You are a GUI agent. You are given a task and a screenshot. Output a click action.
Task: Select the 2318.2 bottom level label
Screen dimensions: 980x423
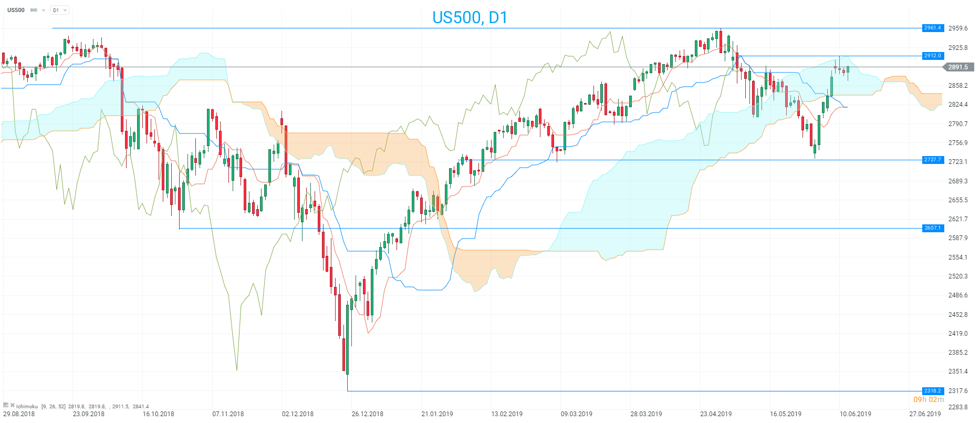pyautogui.click(x=933, y=391)
